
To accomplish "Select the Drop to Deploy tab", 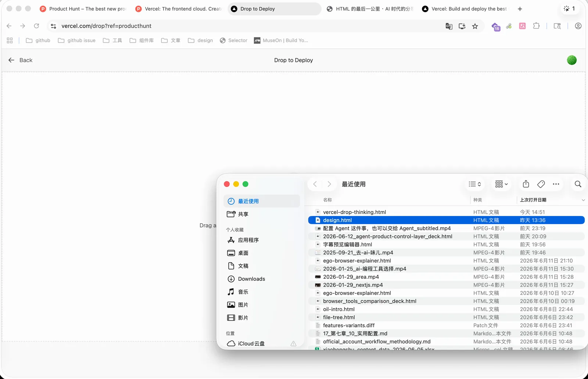I will (274, 9).
